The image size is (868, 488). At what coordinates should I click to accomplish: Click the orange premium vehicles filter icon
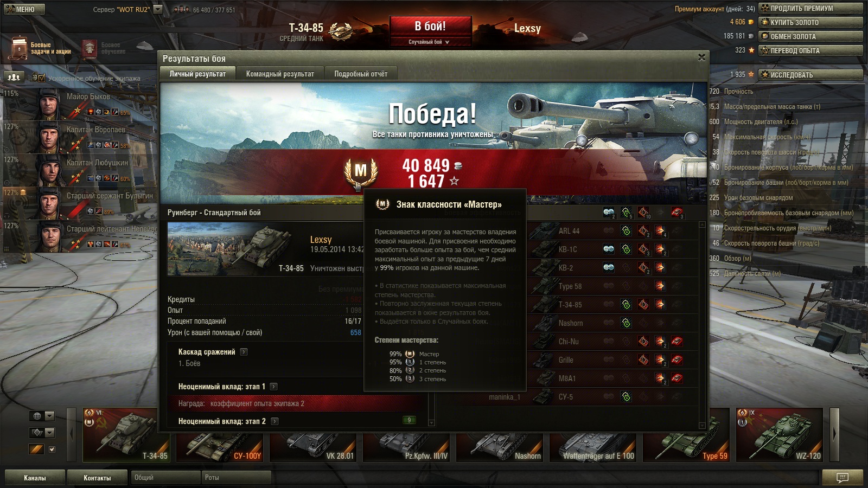click(36, 449)
